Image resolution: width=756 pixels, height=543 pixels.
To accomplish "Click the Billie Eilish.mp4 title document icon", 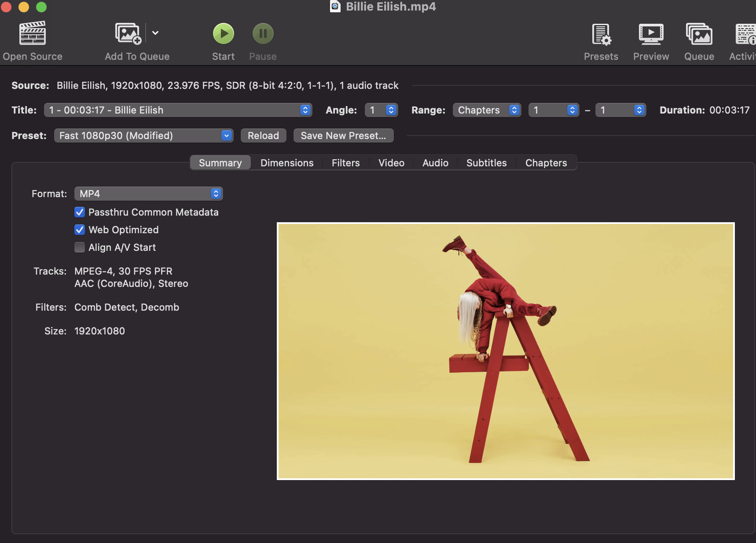I will click(335, 6).
